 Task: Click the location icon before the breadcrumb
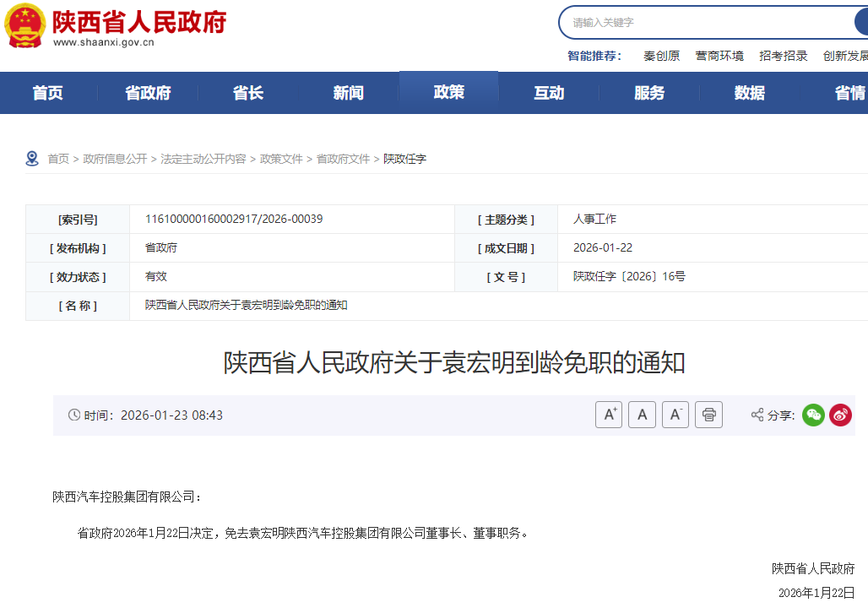point(32,157)
